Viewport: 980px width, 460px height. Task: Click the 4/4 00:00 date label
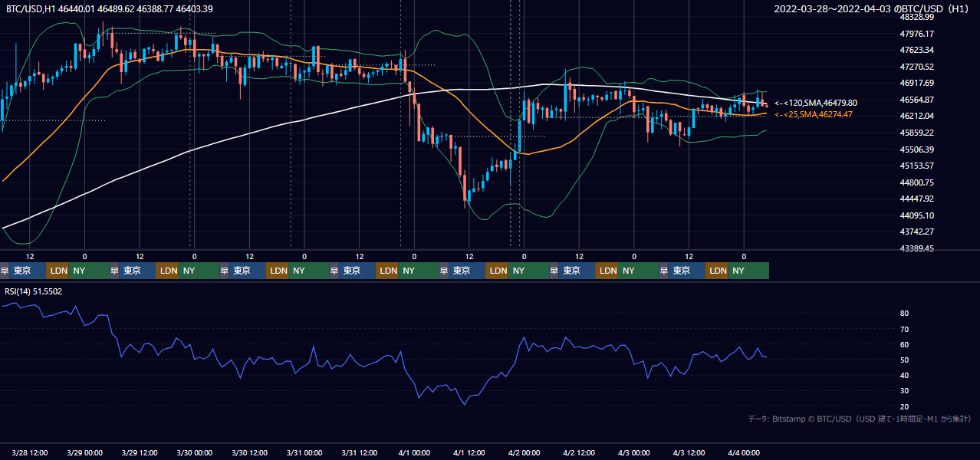[x=744, y=452]
